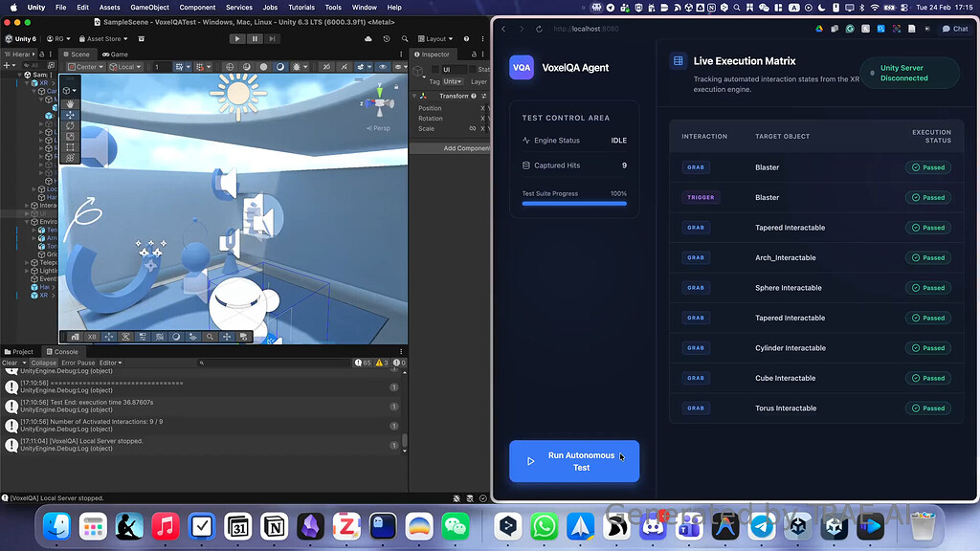Screen dimensions: 980x551
Task: Click the Unity Server Disconnected badge
Action: pyautogui.click(x=910, y=73)
